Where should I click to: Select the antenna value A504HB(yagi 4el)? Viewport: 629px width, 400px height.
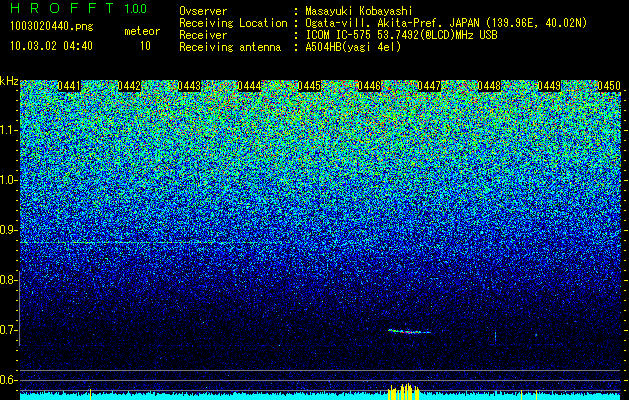(x=353, y=47)
